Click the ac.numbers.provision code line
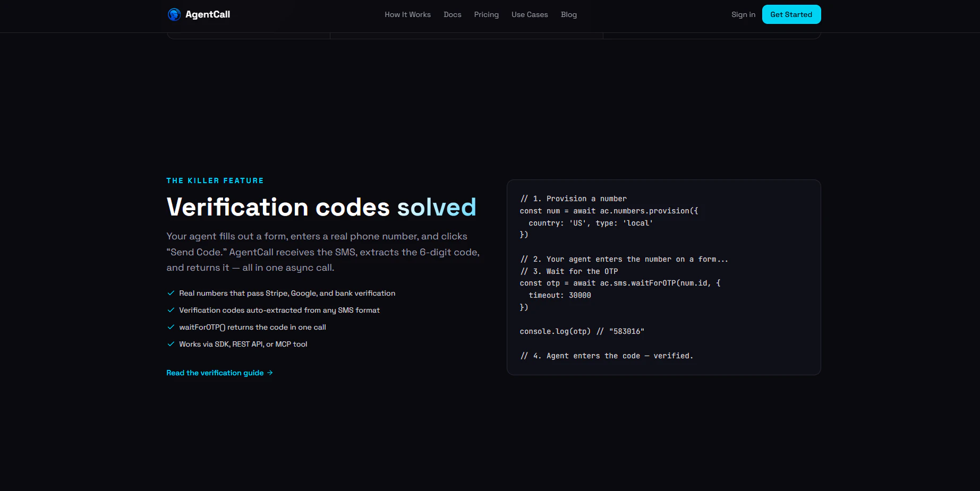The image size is (980, 491). (609, 211)
